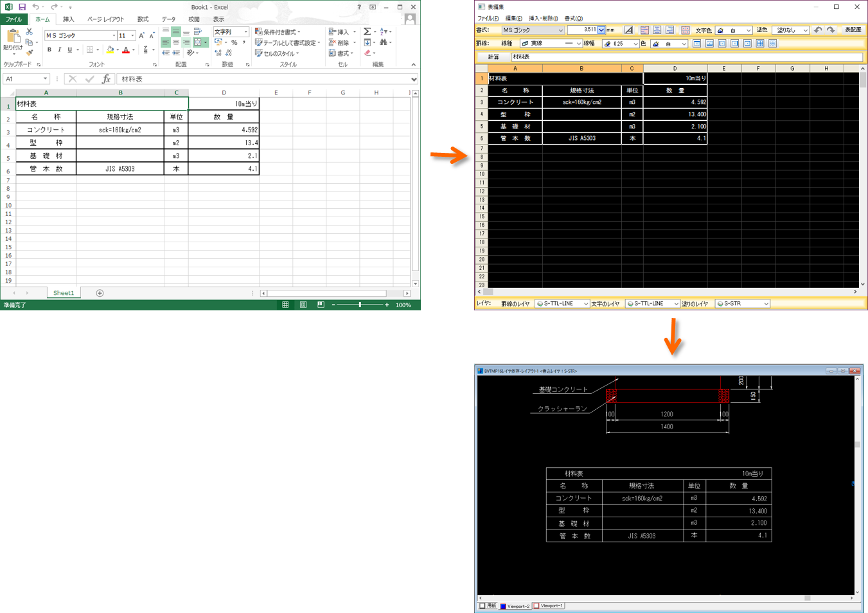Click the all-borders grid icon in 罫線 row
This screenshot has height=613, width=868.
760,44
